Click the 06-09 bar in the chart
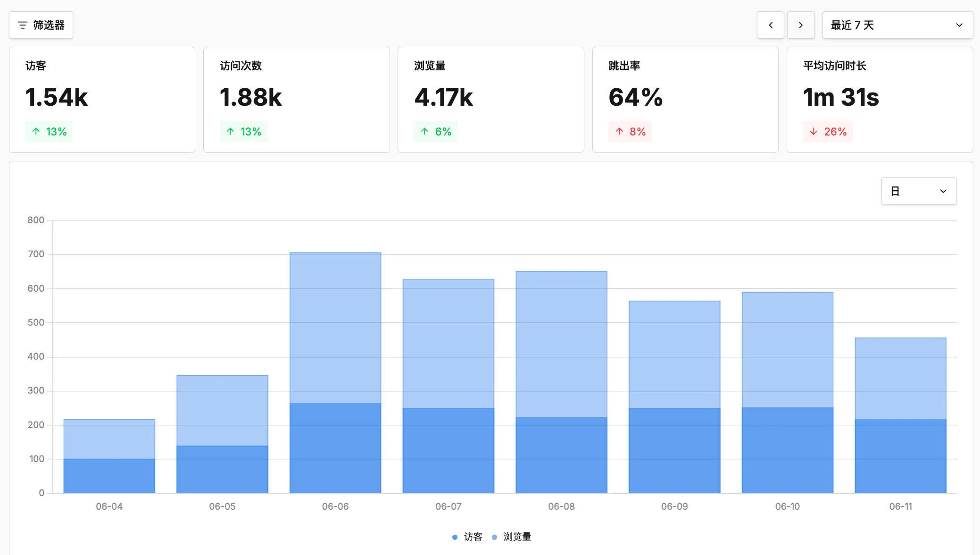 point(674,397)
